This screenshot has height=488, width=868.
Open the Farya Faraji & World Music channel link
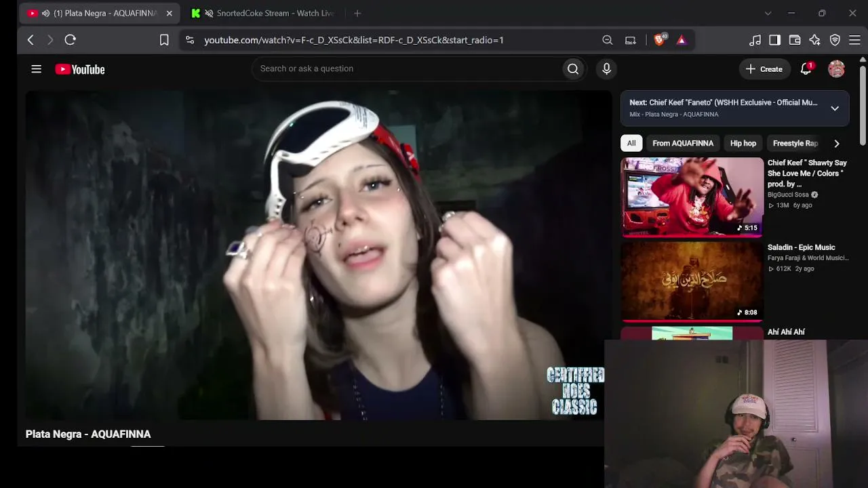(x=808, y=258)
